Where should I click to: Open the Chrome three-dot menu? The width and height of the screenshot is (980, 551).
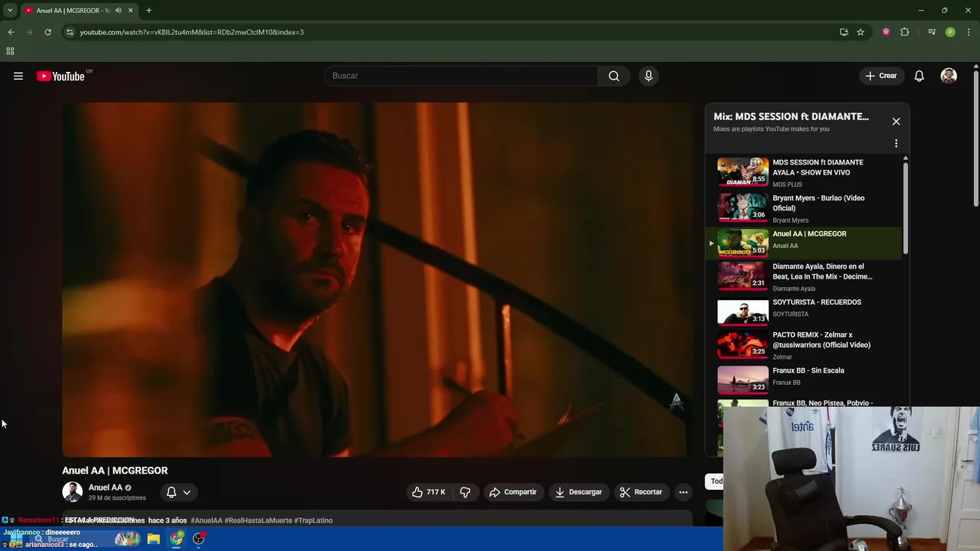tap(969, 32)
